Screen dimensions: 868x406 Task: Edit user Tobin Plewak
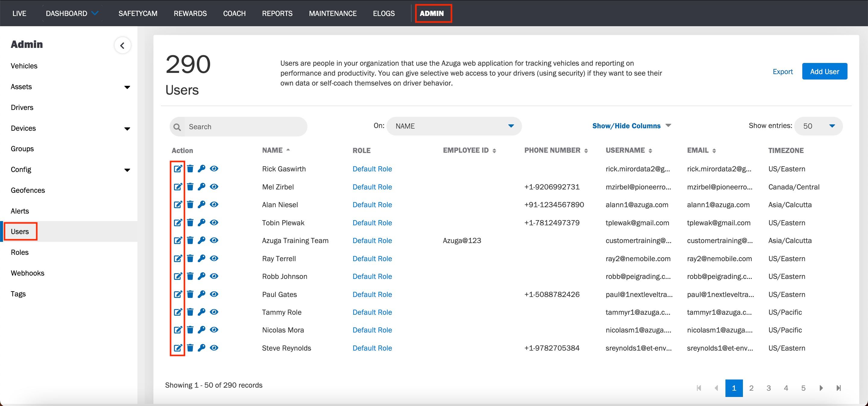click(178, 223)
